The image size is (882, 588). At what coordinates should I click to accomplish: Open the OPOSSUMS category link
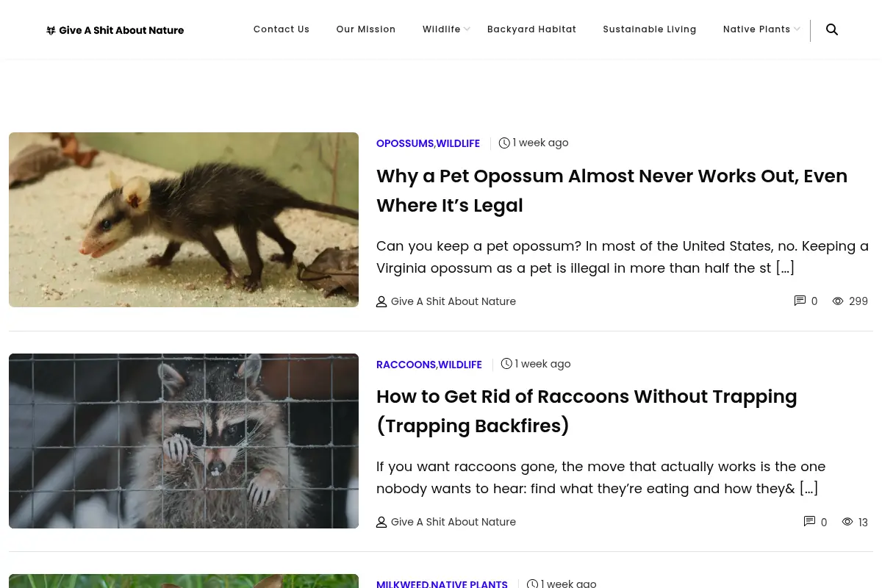405,143
